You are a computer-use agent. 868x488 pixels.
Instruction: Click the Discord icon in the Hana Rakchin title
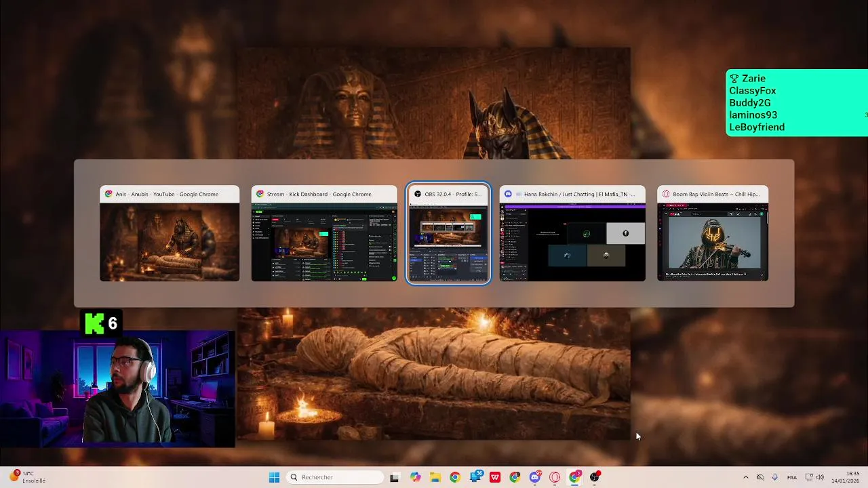(508, 194)
